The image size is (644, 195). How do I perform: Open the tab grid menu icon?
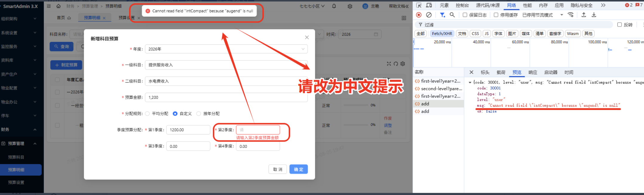click(404, 18)
